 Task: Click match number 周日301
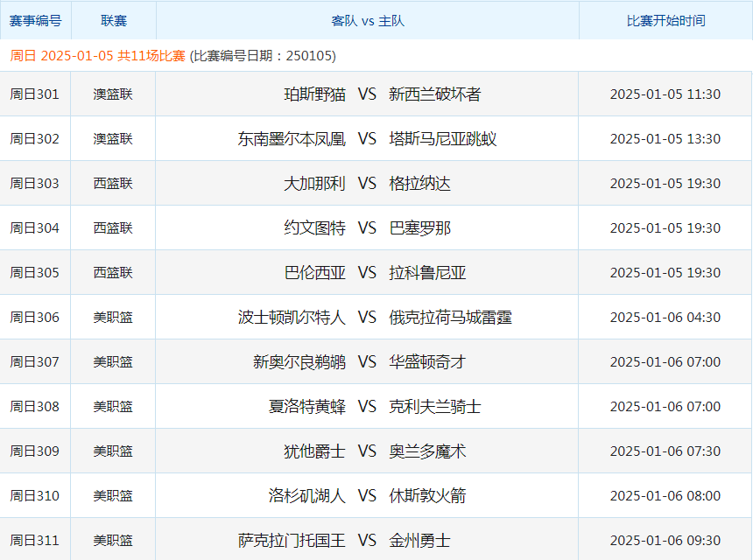pos(34,94)
